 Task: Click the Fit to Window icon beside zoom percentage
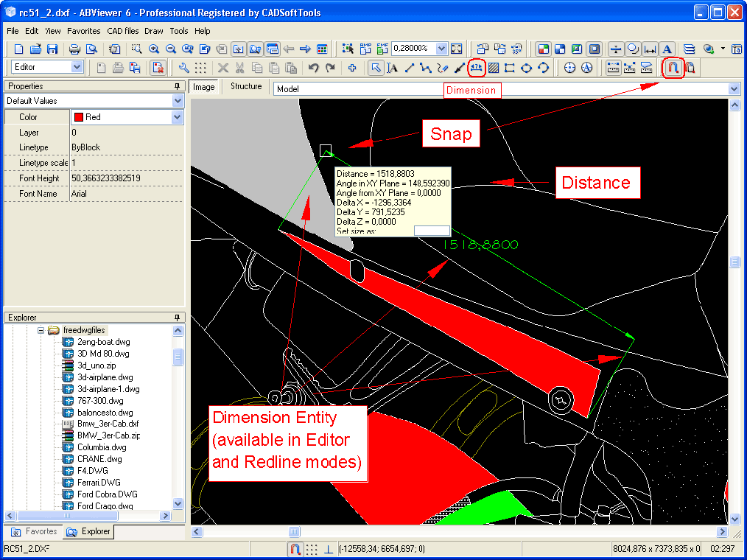[x=457, y=49]
